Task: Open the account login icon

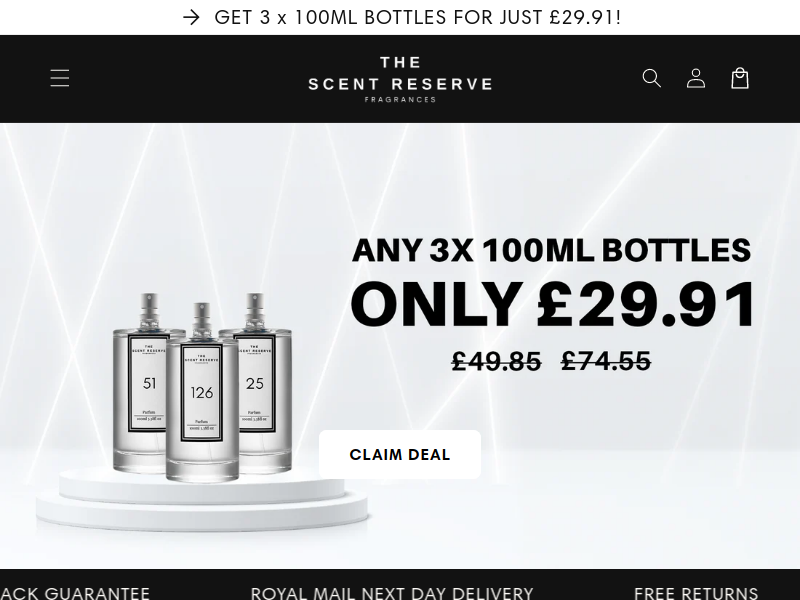Action: pyautogui.click(x=696, y=78)
